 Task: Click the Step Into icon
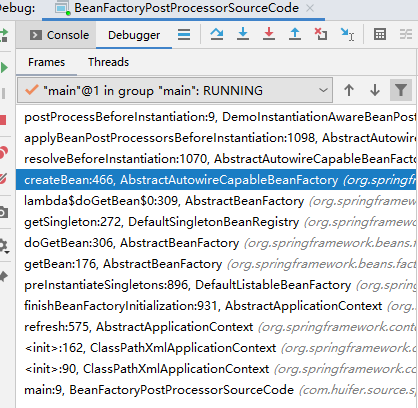click(243, 34)
